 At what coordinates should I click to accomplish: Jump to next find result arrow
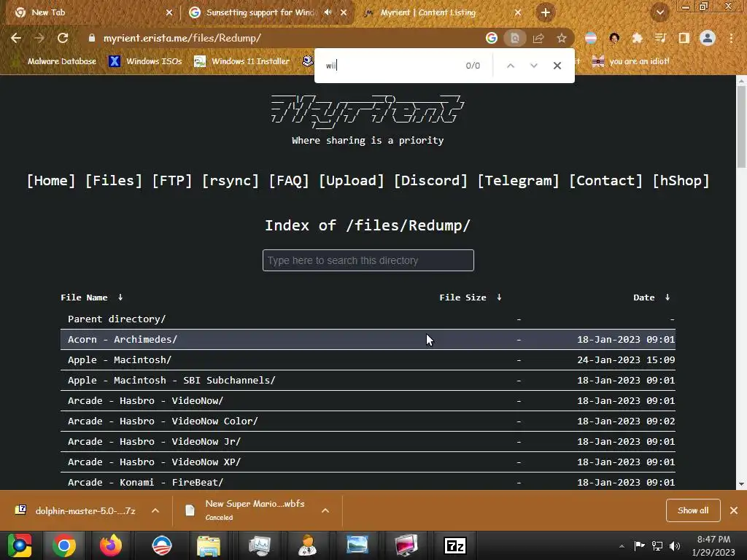pyautogui.click(x=533, y=66)
